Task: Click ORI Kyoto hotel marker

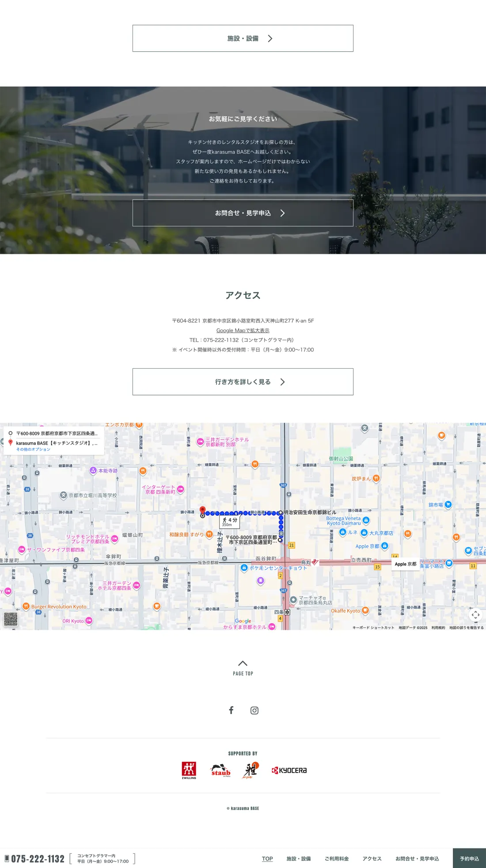Action: click(x=88, y=621)
